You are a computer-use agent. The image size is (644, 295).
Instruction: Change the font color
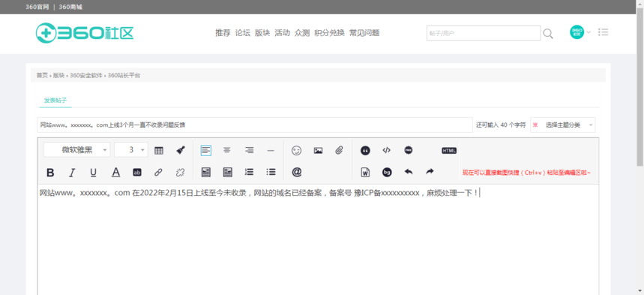click(115, 173)
